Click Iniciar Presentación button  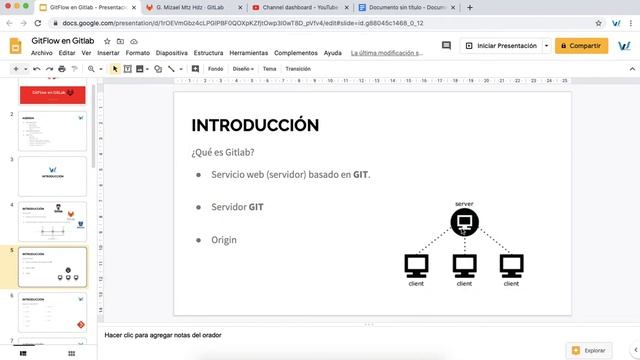[x=501, y=46]
